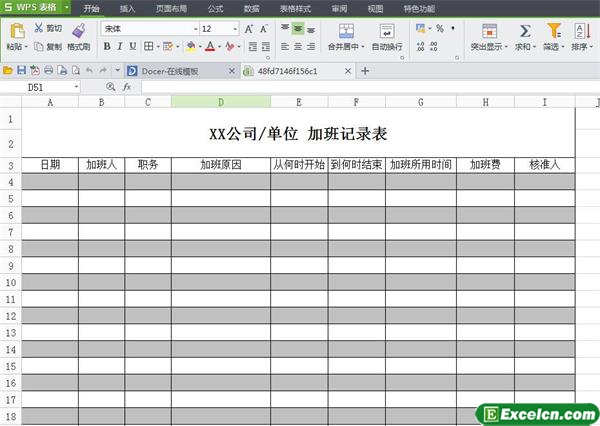Screen dimensions: 600x426
Task: Switch to the 开始 (Home) ribbon tab
Action: pyautogui.click(x=91, y=8)
